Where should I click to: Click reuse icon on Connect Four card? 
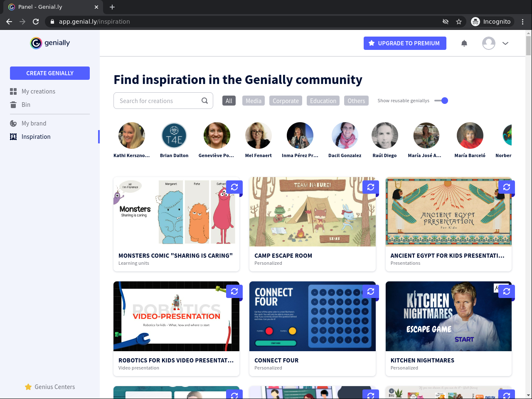(371, 291)
